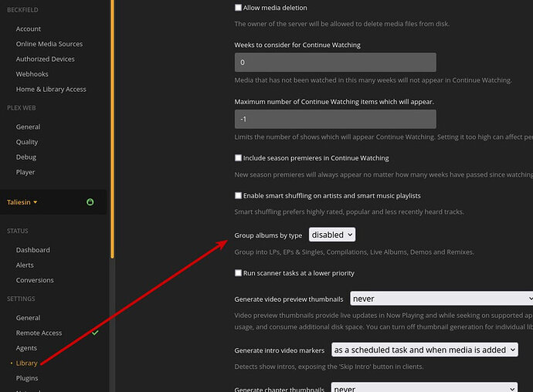Go to Authorized Devices page
533x392 pixels.
[46, 59]
